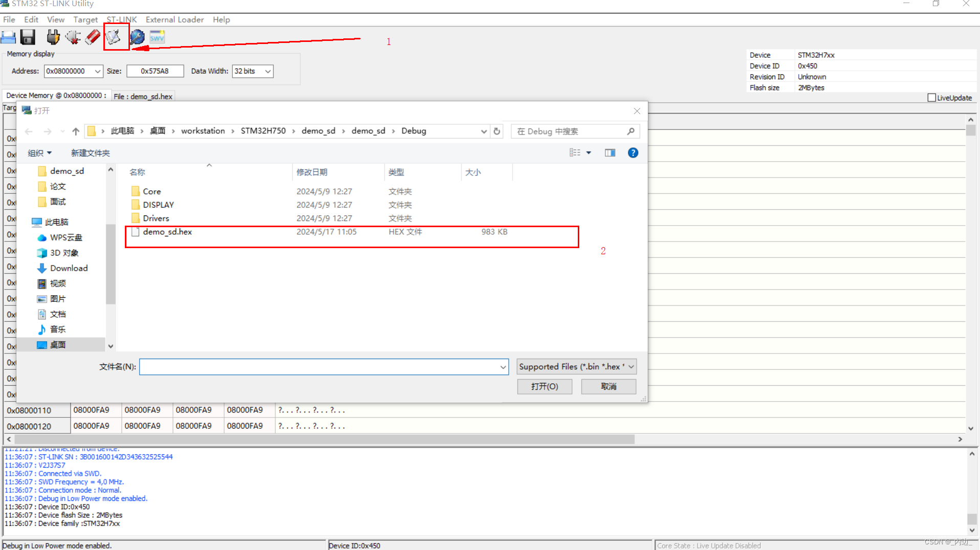Launch the SWV viewer icon

tap(157, 36)
